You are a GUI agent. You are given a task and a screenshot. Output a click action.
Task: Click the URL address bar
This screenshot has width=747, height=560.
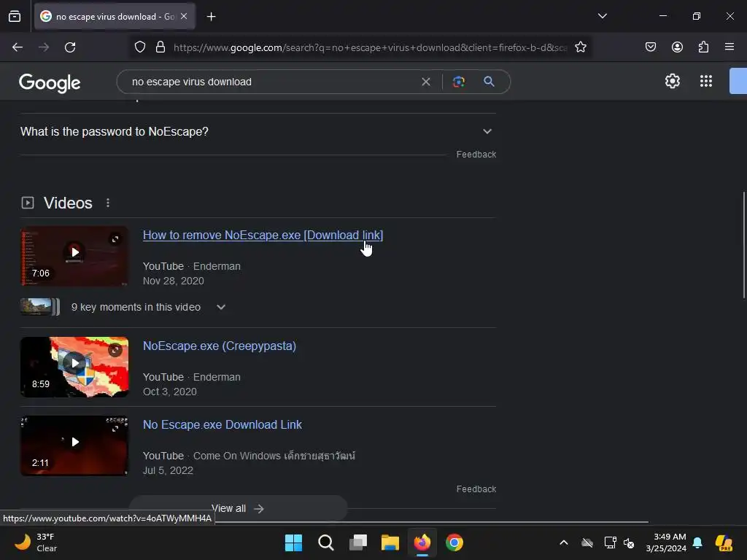click(370, 47)
